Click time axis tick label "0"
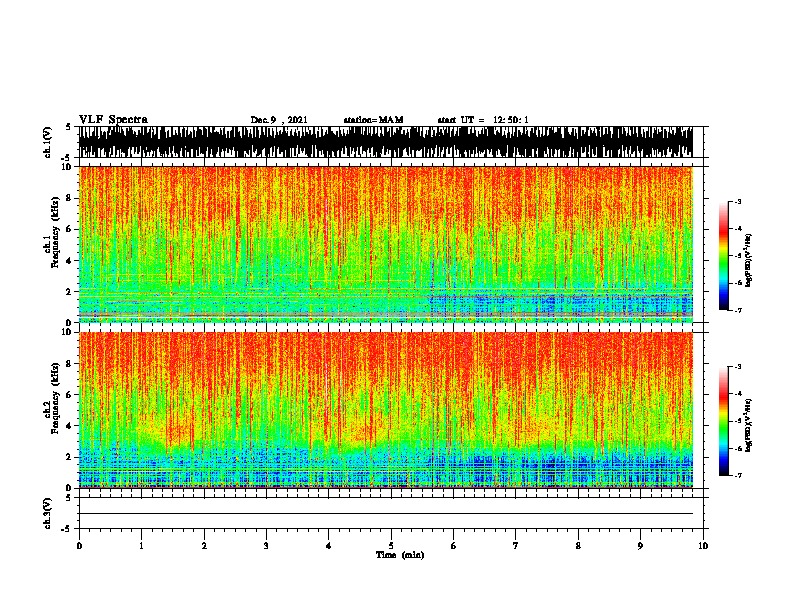This screenshot has width=792, height=612. pyautogui.click(x=79, y=546)
